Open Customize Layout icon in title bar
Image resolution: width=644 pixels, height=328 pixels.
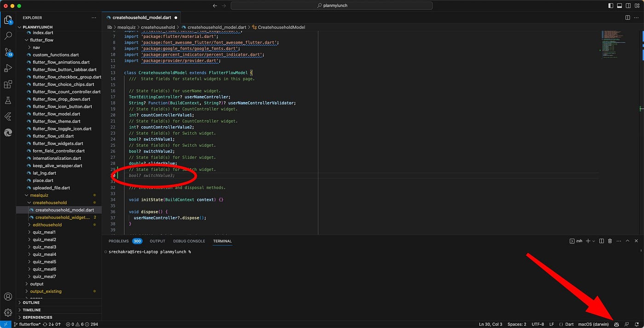(x=637, y=6)
